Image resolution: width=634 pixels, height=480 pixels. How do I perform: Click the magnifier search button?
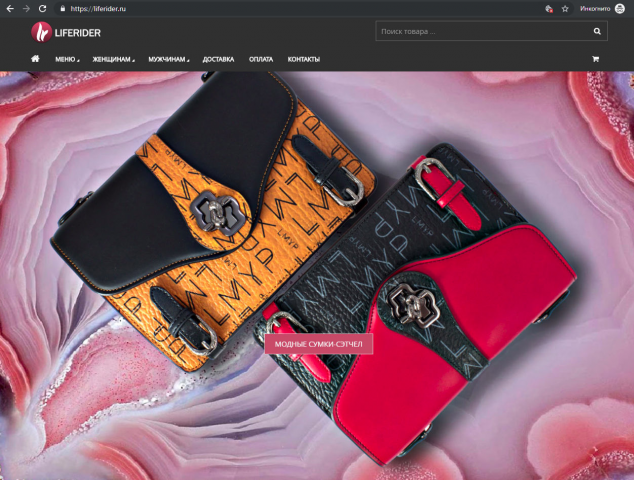click(597, 31)
